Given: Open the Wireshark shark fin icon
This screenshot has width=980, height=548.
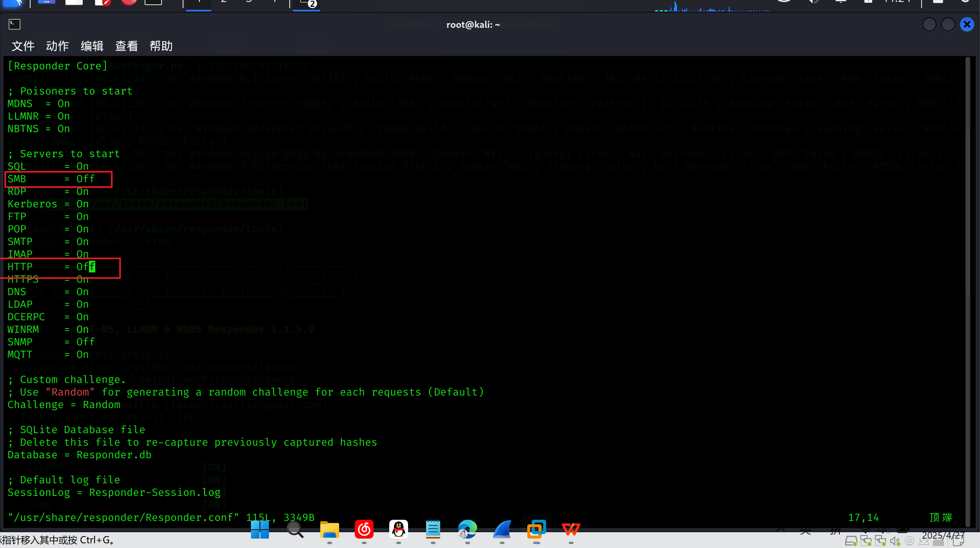Looking at the screenshot, I should [x=502, y=530].
